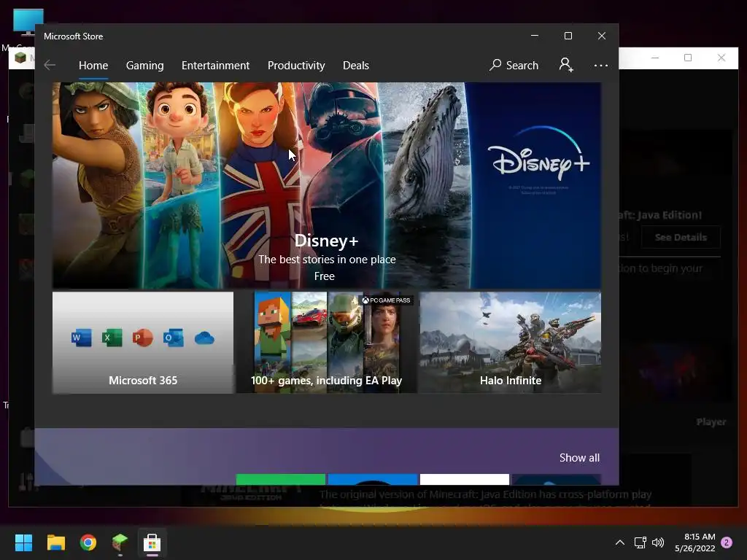Switch to the Gaming tab
Viewport: 747px width, 560px height.
pyautogui.click(x=145, y=65)
